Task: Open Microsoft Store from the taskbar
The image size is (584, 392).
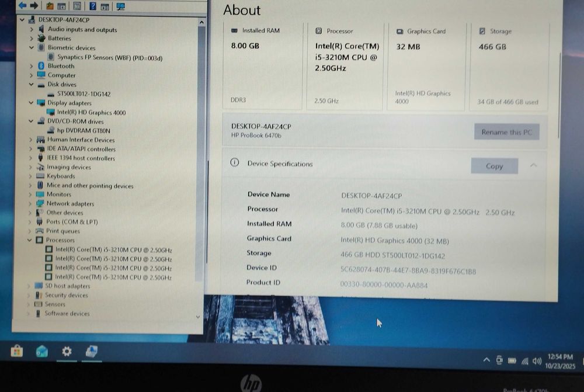Action: pyautogui.click(x=17, y=351)
